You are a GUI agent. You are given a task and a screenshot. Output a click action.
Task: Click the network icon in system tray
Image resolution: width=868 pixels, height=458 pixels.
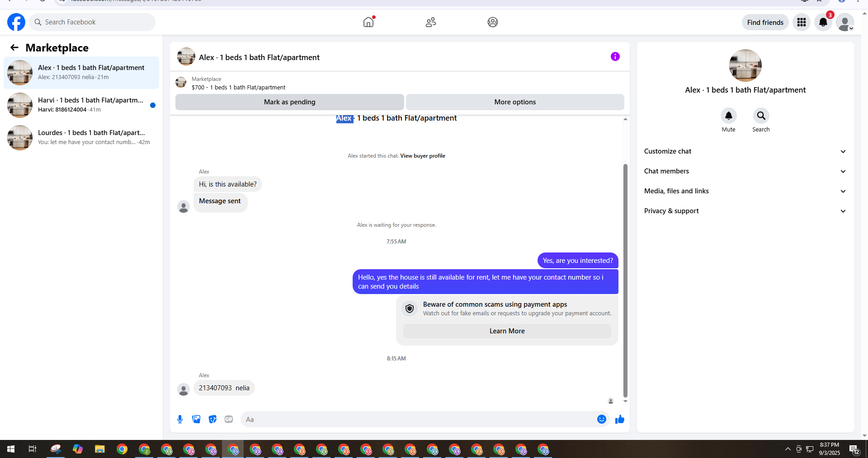pos(810,449)
